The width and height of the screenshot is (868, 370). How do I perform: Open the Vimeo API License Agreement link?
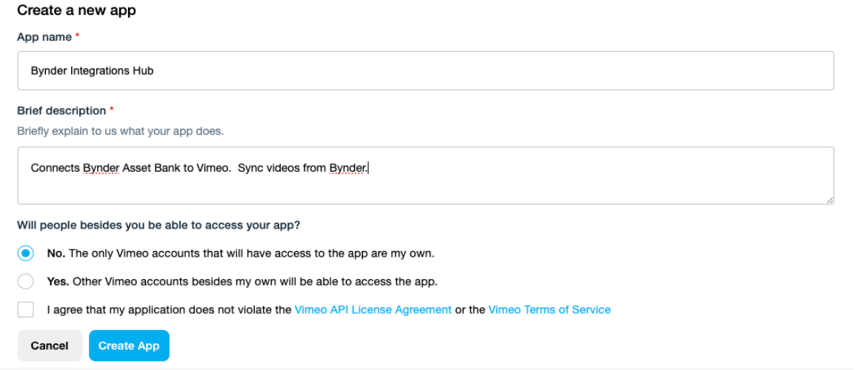(373, 310)
